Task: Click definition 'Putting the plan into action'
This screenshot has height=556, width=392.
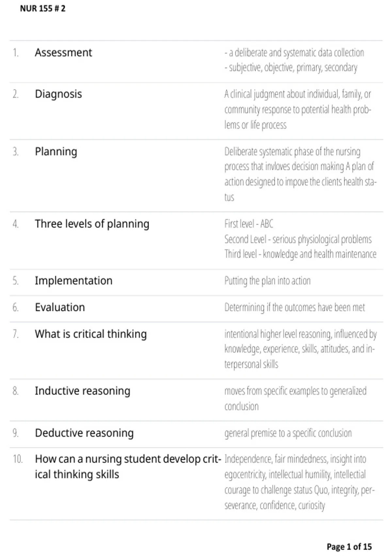Action: click(x=267, y=281)
